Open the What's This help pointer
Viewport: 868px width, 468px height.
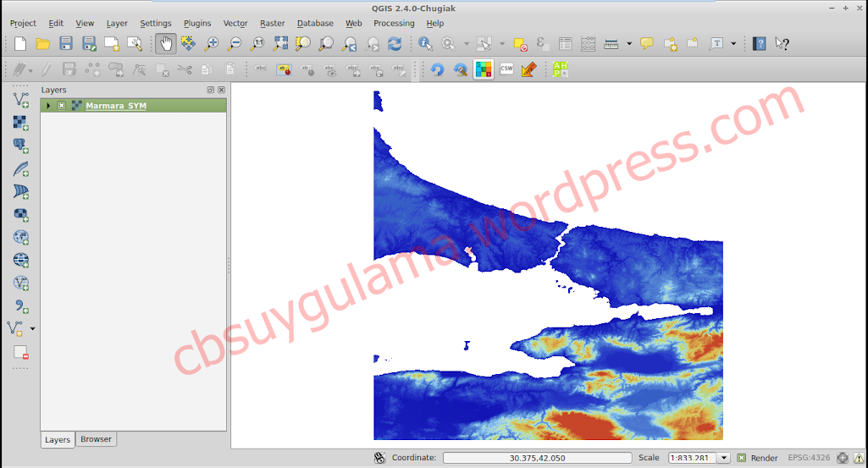pos(782,44)
